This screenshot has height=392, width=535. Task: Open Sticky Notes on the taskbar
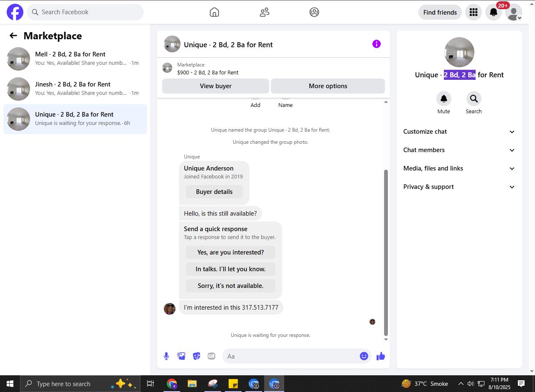click(233, 384)
